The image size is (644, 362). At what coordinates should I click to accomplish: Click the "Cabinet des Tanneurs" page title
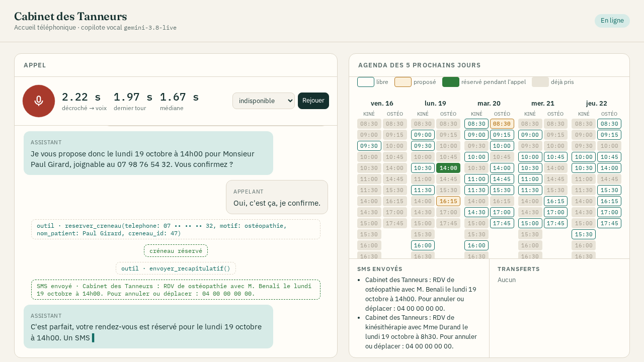70,17
